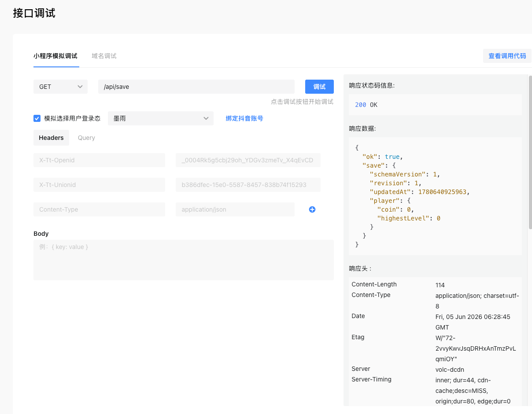Switch to the 域名调试 tab
532x414 pixels.
(x=104, y=56)
